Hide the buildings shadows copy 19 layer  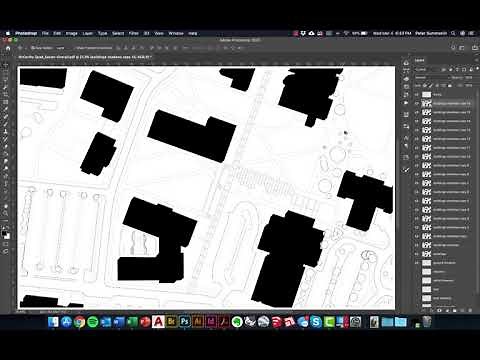417,104
